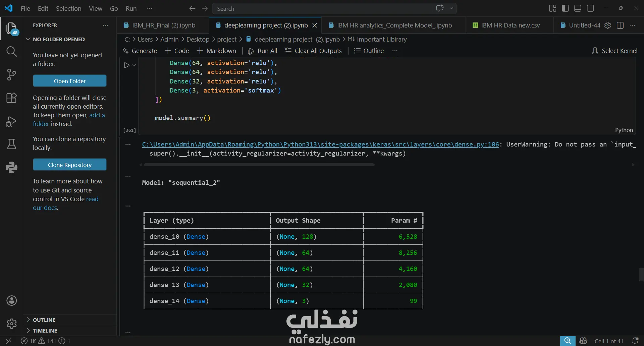The width and height of the screenshot is (644, 346).
Task: Click the Open Folder button
Action: (70, 81)
